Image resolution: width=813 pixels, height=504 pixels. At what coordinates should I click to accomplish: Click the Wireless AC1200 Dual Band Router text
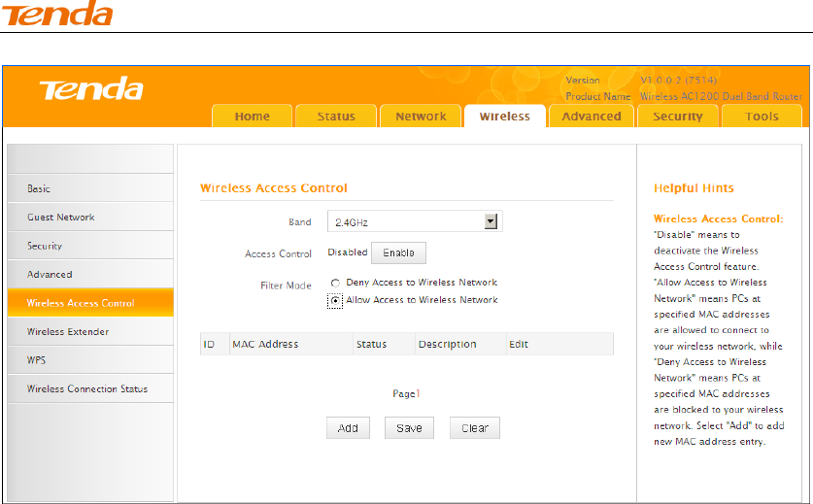[x=722, y=96]
